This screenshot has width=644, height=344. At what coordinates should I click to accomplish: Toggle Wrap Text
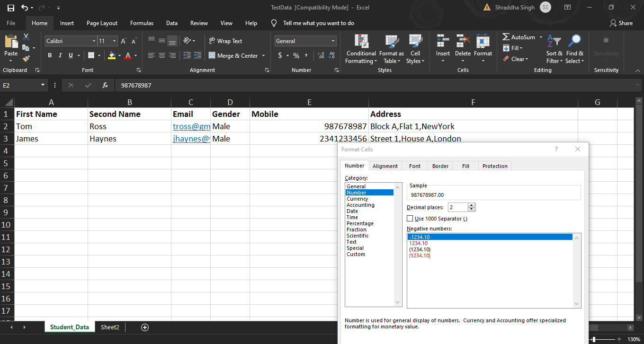point(225,41)
